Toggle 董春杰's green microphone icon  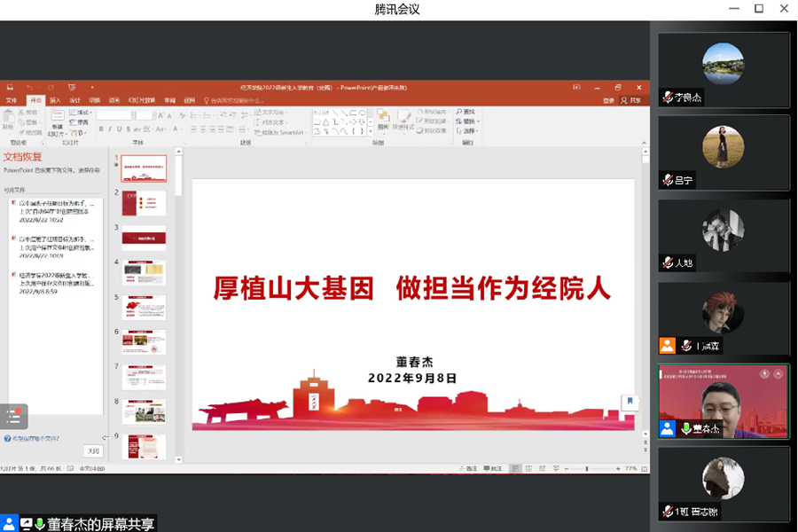pos(685,428)
